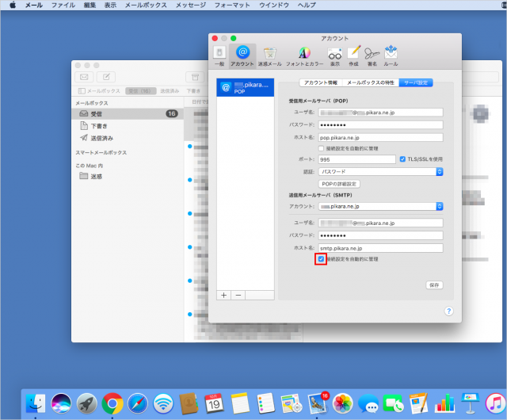Click メールボックス button in Mail favorites bar
The height and width of the screenshot is (420, 507).
pyautogui.click(x=100, y=91)
